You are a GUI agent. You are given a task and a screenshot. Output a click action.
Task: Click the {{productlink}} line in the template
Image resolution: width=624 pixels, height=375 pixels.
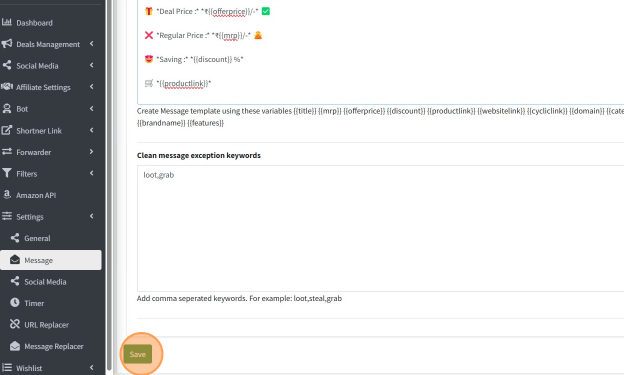tap(177, 84)
